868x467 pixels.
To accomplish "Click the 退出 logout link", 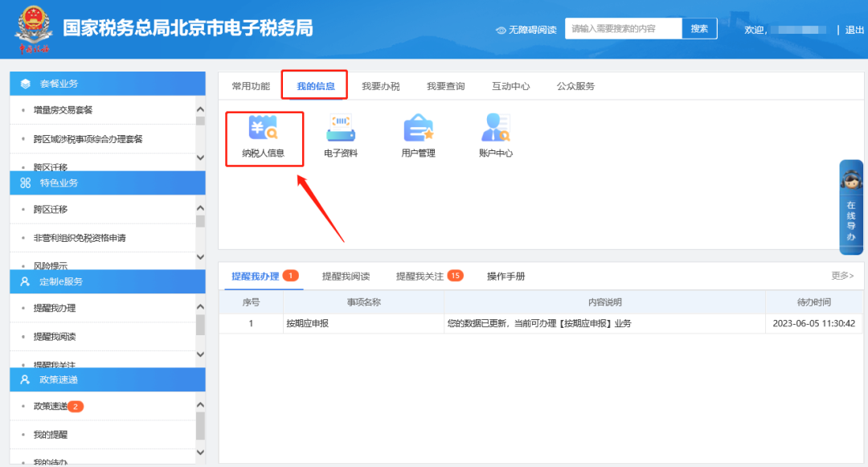I will coord(854,30).
